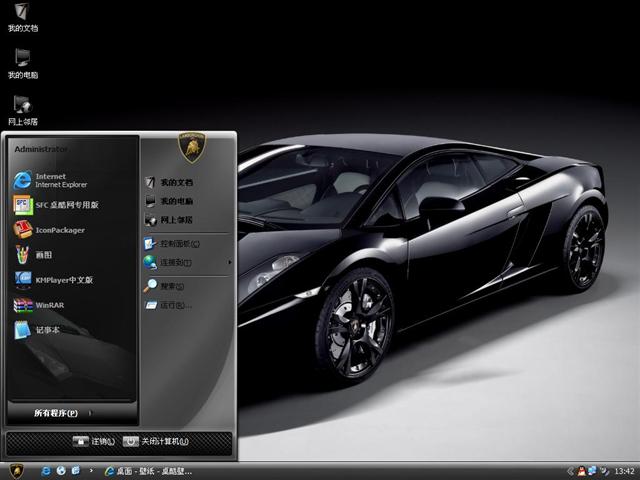Open KMPlayer中文版 media player
The height and width of the screenshot is (480, 640).
63,280
